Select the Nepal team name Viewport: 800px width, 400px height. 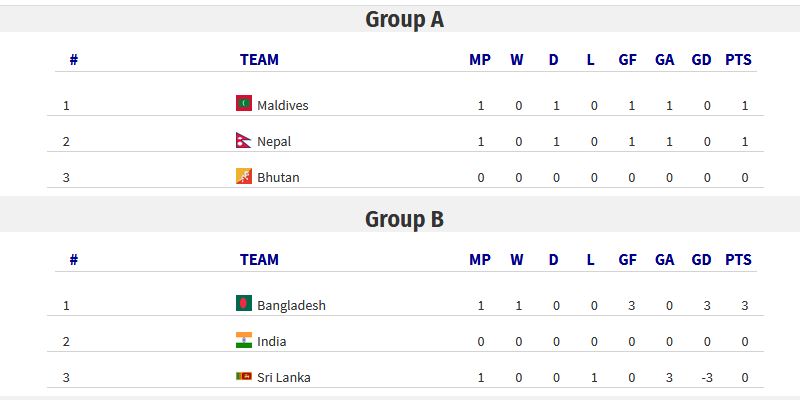point(274,141)
